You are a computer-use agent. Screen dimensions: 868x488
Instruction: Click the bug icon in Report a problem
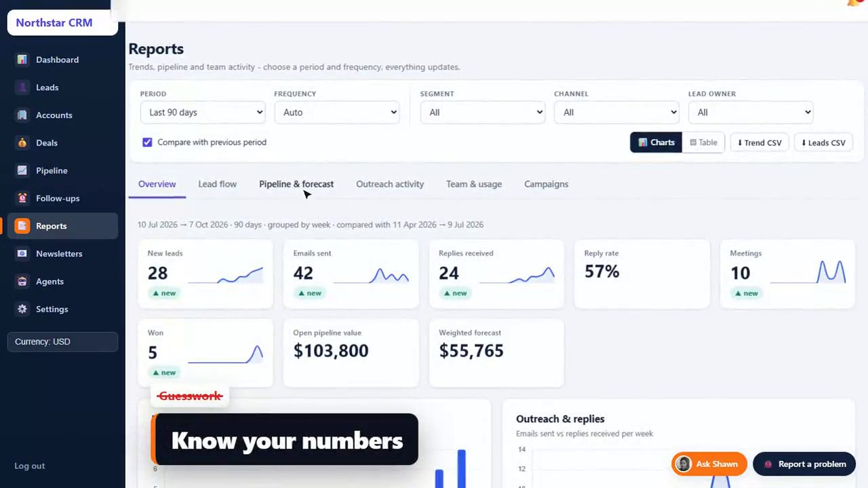click(768, 465)
